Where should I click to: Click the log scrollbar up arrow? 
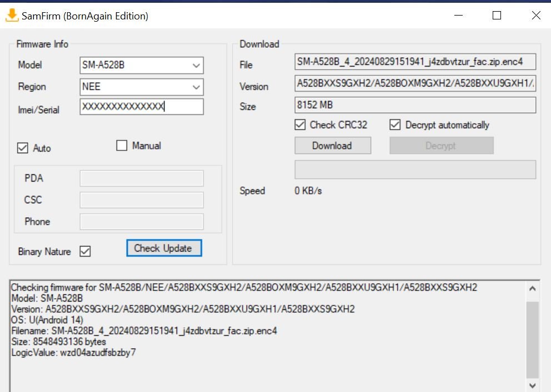(x=532, y=289)
